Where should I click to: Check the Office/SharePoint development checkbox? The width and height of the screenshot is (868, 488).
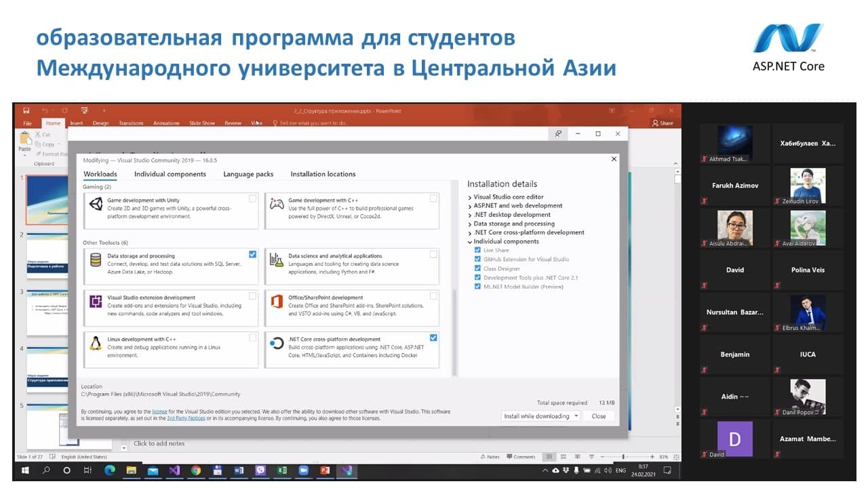(x=433, y=296)
